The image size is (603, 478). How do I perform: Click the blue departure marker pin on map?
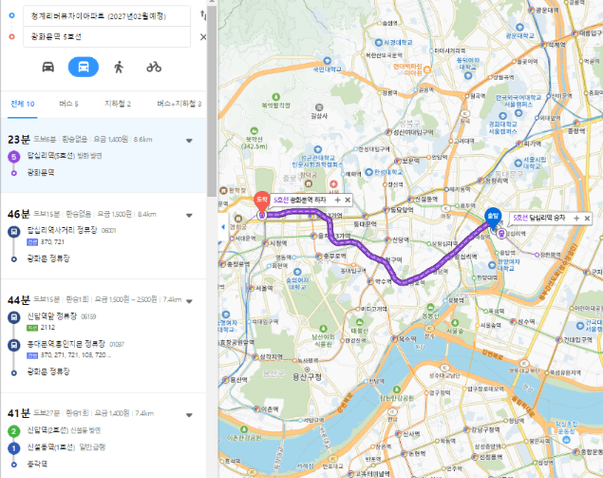pyautogui.click(x=493, y=218)
